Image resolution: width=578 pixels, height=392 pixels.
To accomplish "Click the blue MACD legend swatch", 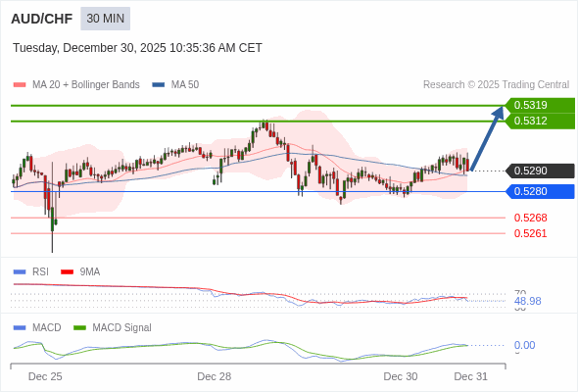I will (x=20, y=328).
